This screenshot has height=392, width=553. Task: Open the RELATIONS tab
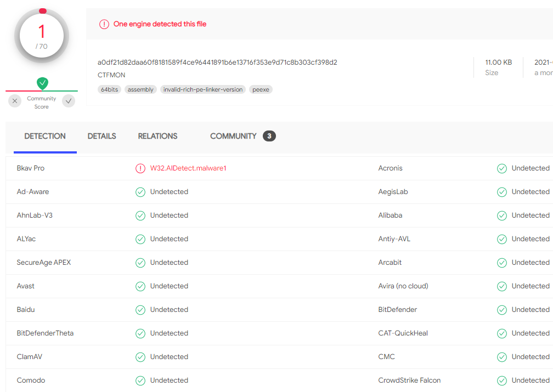point(157,137)
